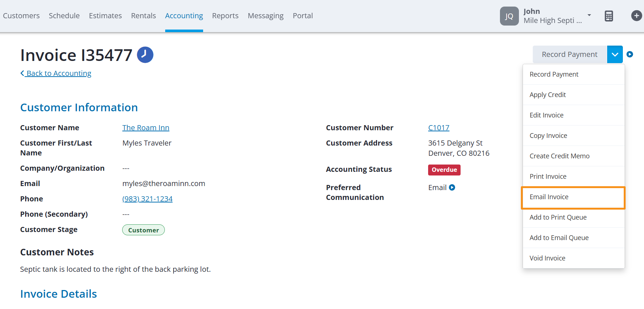Viewport: 644px width, 309px height.
Task: Choose Record Payment from the dropdown menu
Action: tap(574, 74)
